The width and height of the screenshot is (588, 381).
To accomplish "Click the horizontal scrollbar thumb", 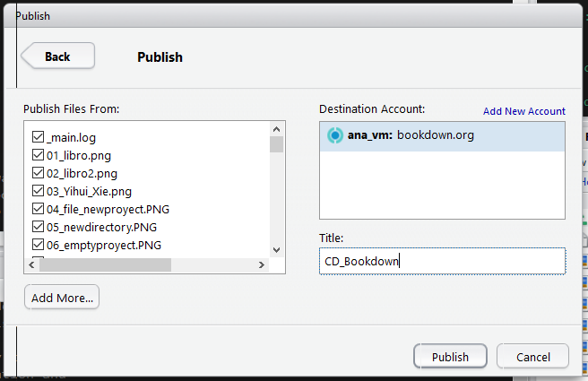I will tap(105, 265).
